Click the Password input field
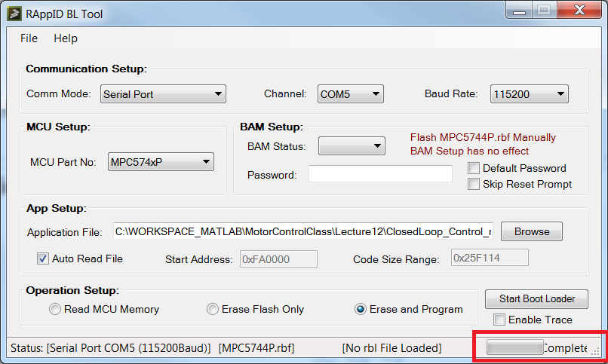The image size is (608, 364). (x=380, y=174)
